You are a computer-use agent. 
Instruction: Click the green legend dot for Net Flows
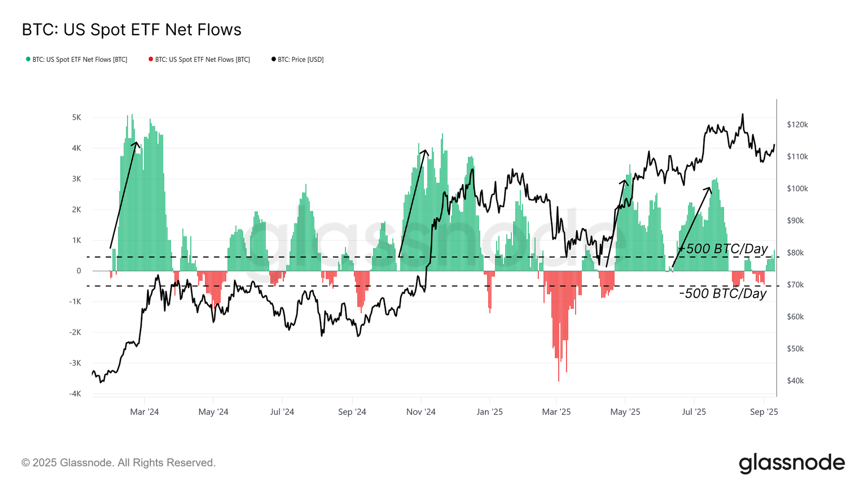(28, 59)
